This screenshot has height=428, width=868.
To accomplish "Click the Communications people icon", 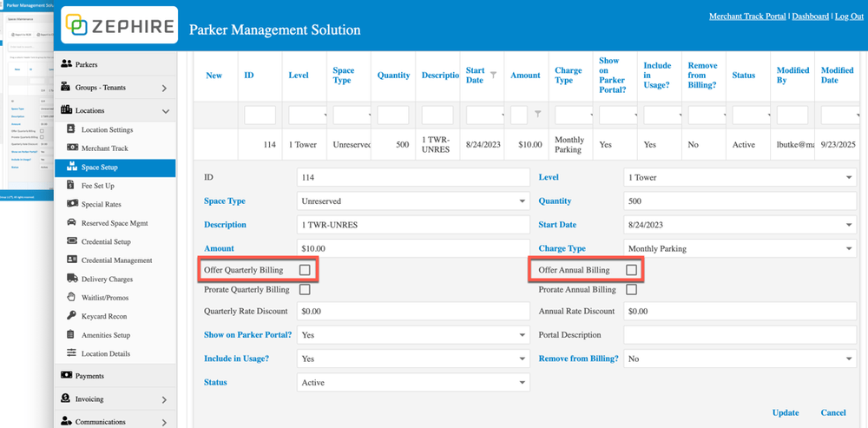I will [67, 421].
